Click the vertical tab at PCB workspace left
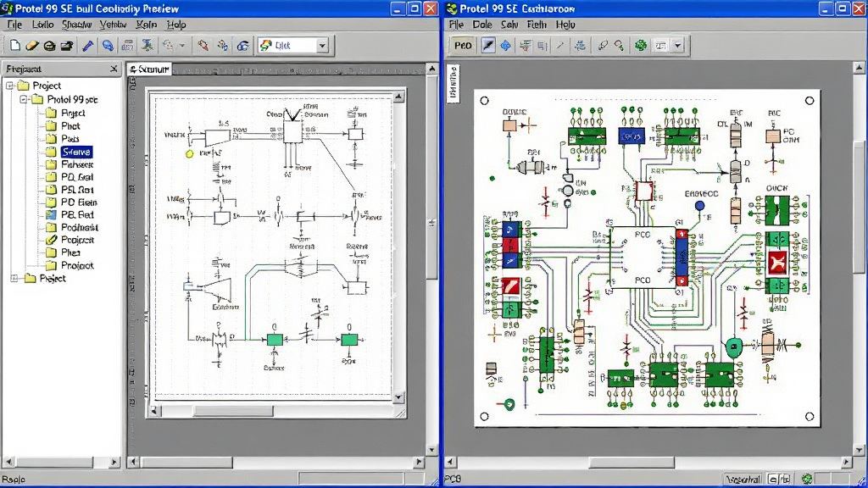Viewport: 868px width, 488px height. [x=453, y=82]
